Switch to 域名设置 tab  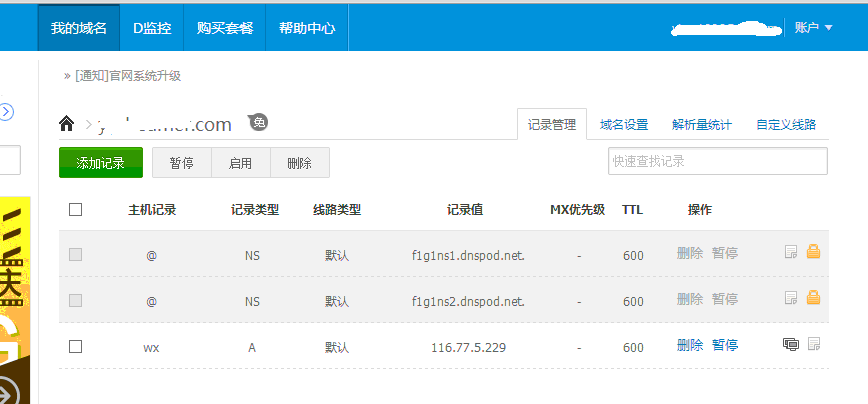624,125
